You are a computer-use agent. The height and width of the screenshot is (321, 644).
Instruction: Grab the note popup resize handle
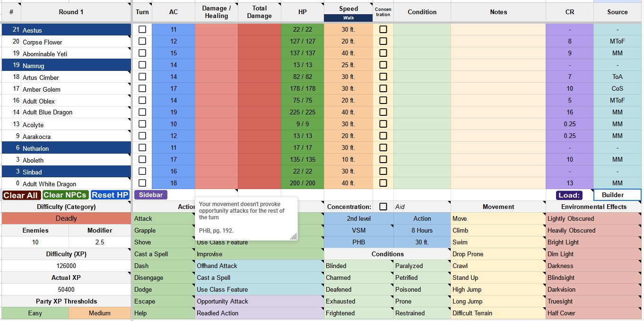294,236
